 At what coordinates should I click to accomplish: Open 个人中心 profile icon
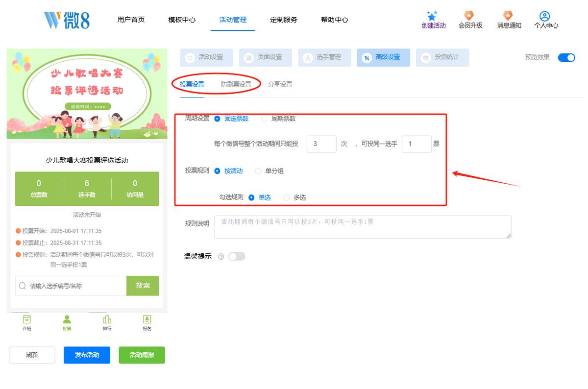545,16
